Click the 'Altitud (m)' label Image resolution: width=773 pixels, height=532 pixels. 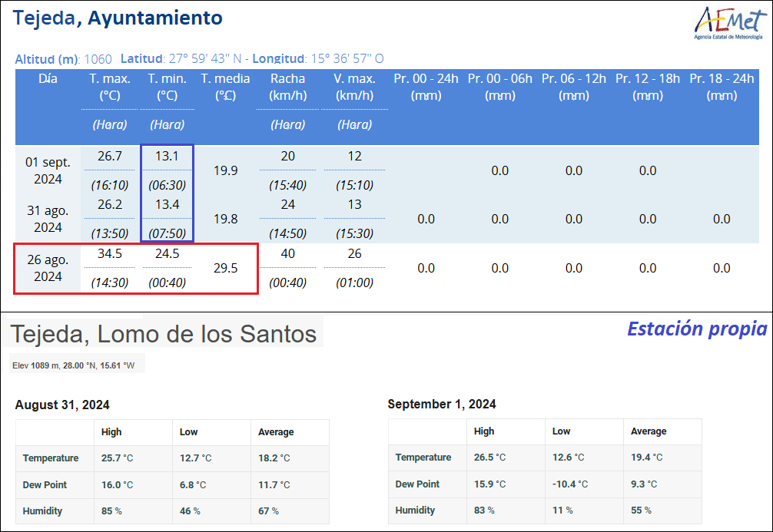[47, 60]
